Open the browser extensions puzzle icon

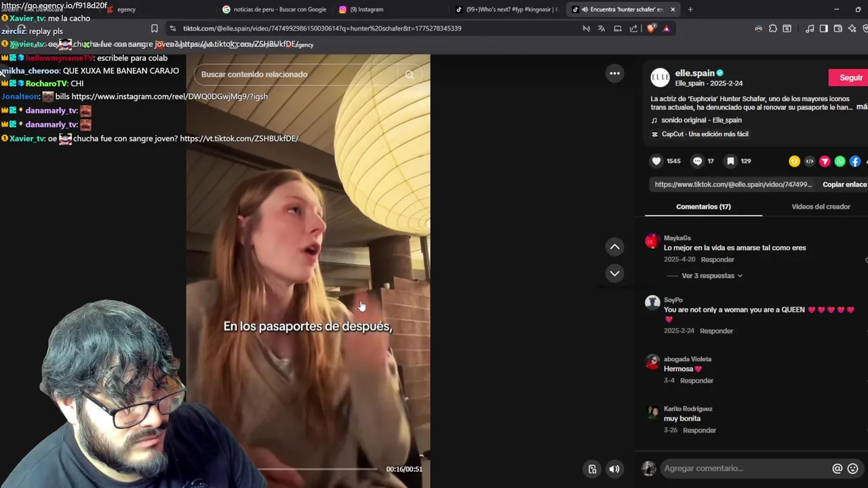click(x=773, y=28)
